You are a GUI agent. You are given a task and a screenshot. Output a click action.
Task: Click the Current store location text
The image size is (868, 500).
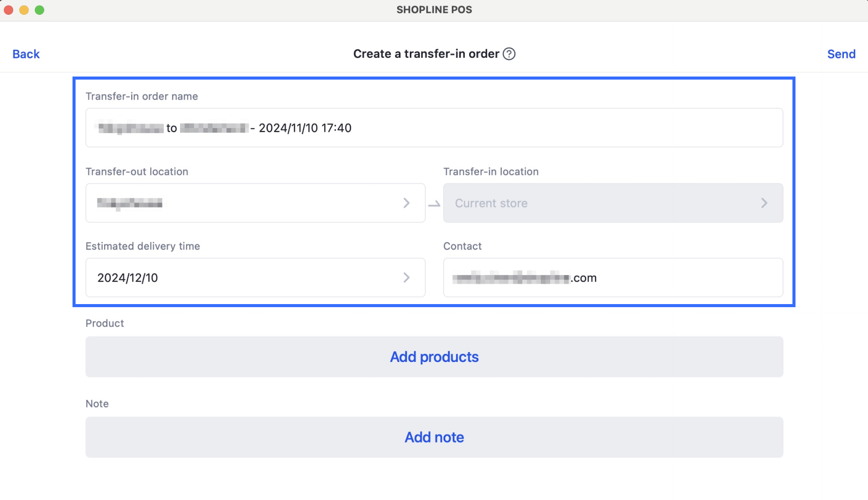click(x=491, y=204)
